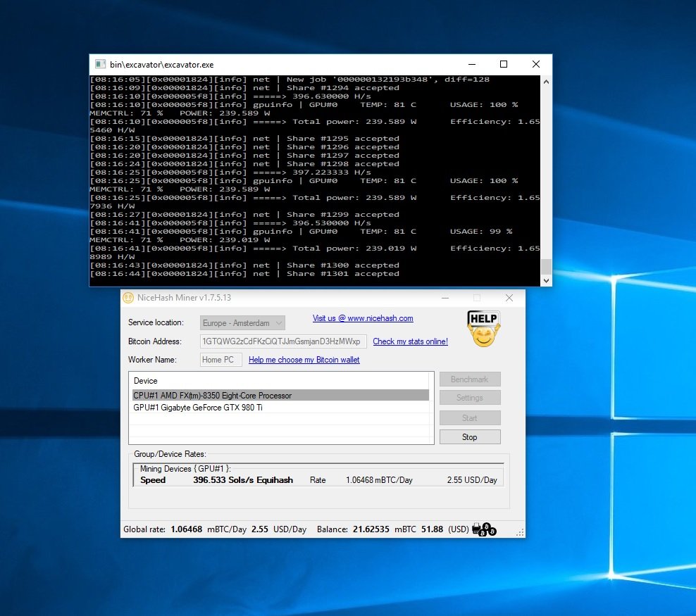696x616 pixels.
Task: Select the CPU#1 AMD FX-8350 device row
Action: (280, 395)
